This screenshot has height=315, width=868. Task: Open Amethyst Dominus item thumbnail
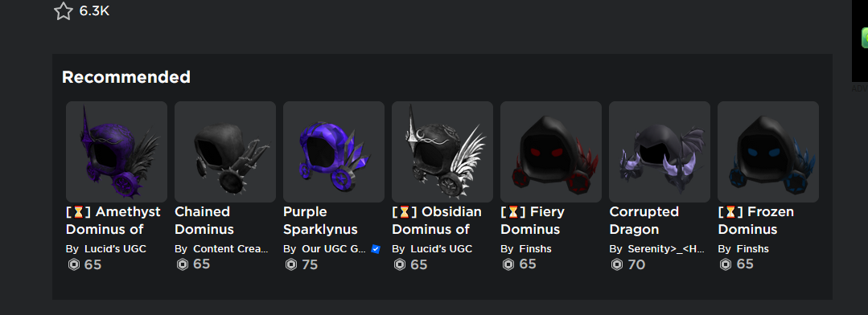pos(117,151)
